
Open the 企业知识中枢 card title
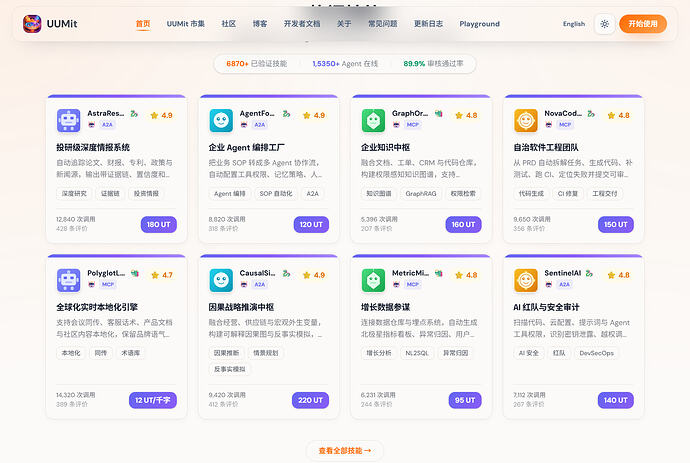click(385, 147)
